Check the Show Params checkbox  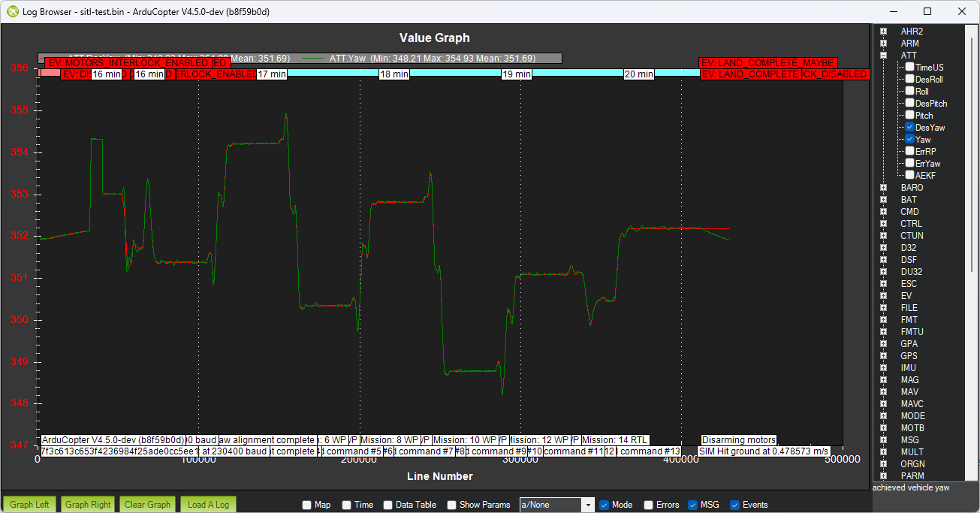coord(451,505)
